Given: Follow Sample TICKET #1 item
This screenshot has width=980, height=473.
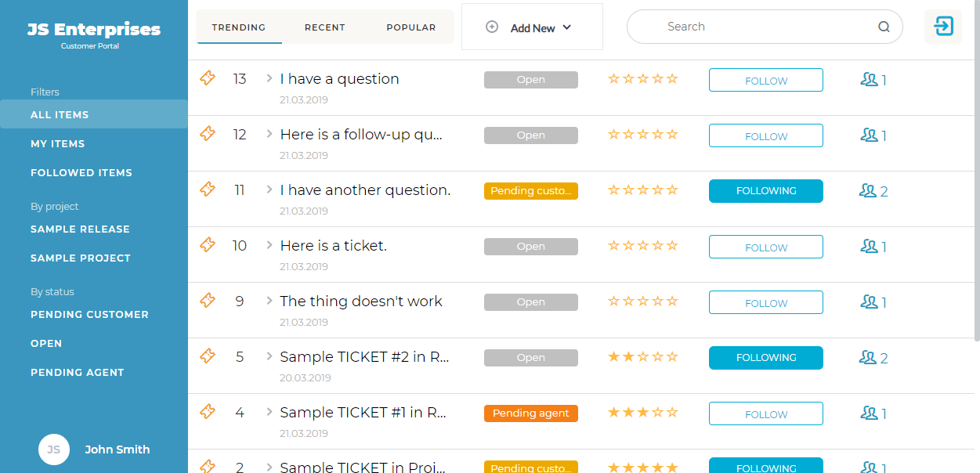Looking at the screenshot, I should (766, 414).
